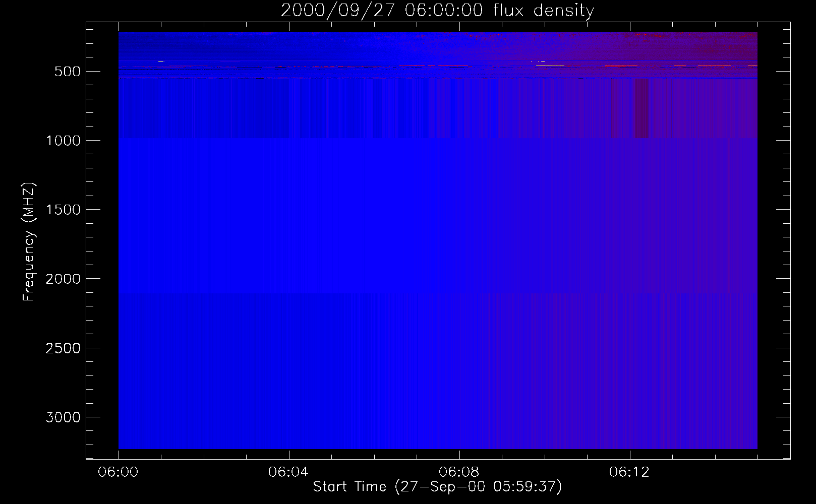
Task: Click the 2000 frequency tick label
Action: coord(63,279)
